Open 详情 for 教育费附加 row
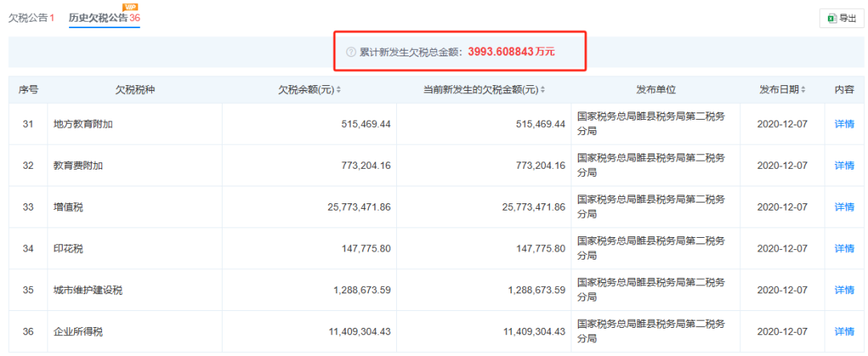The width and height of the screenshot is (868, 356). (x=844, y=166)
